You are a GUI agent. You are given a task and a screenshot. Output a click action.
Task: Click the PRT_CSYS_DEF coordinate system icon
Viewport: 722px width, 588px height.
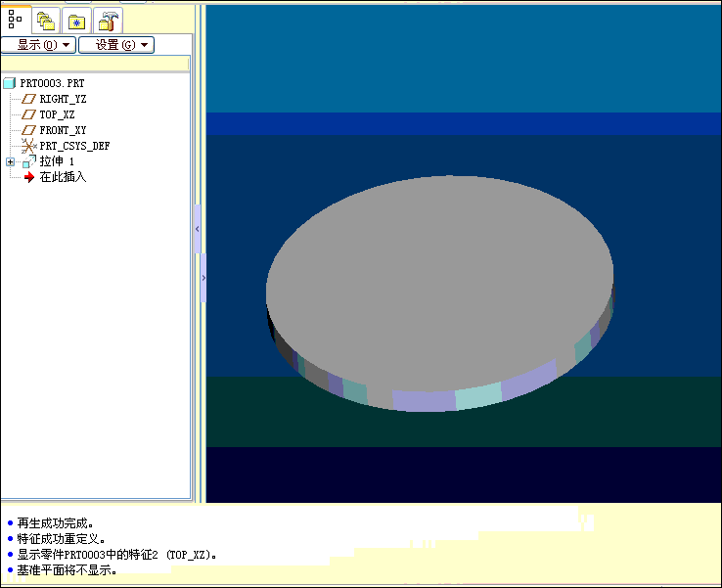point(28,146)
